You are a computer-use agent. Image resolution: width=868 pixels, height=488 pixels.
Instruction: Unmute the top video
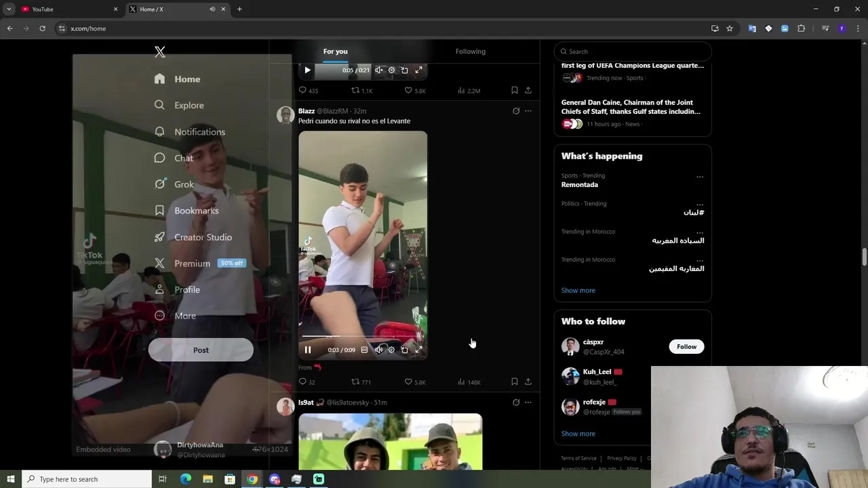click(x=379, y=70)
